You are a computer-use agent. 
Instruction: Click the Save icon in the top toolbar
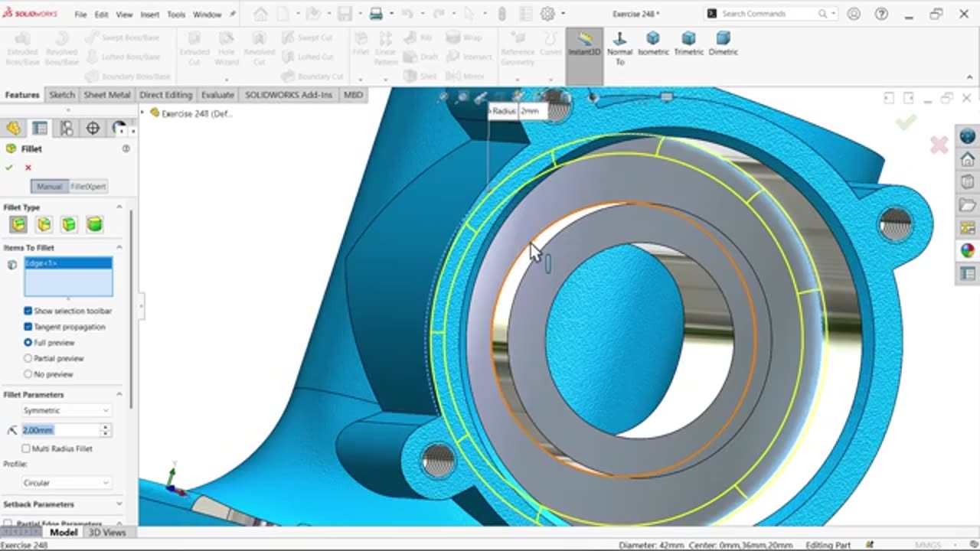pyautogui.click(x=345, y=14)
